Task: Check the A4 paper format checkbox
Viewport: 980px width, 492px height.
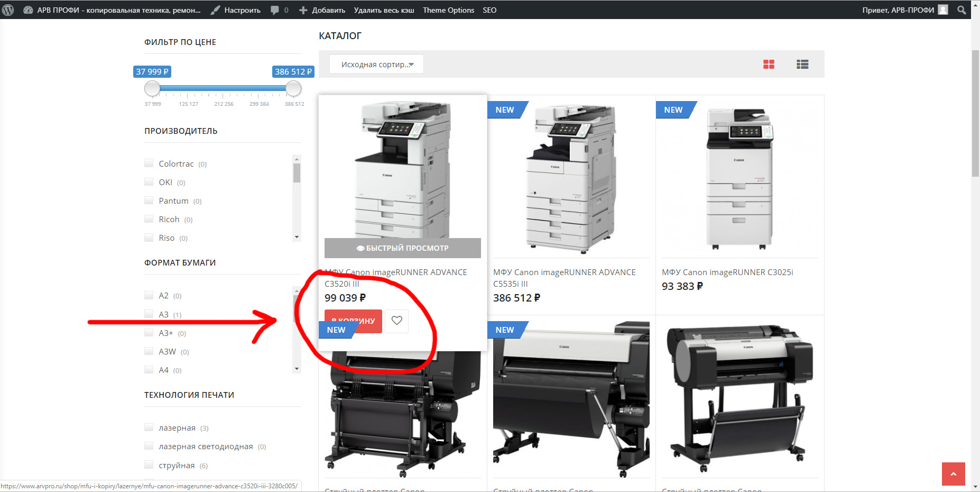Action: point(149,369)
